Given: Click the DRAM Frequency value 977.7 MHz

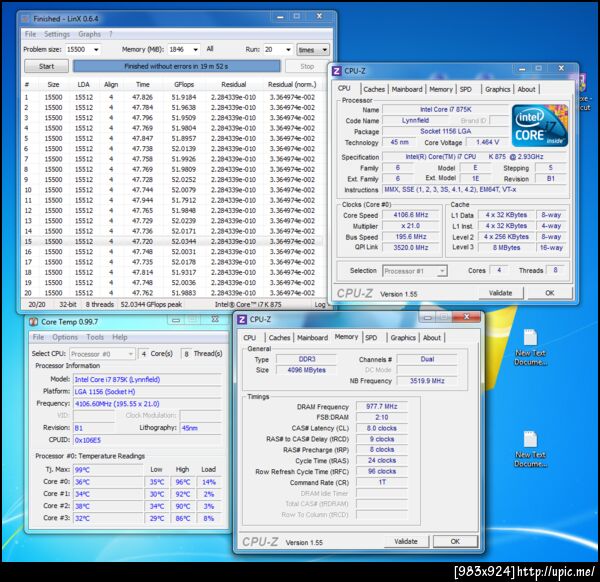Looking at the screenshot, I should click(382, 406).
